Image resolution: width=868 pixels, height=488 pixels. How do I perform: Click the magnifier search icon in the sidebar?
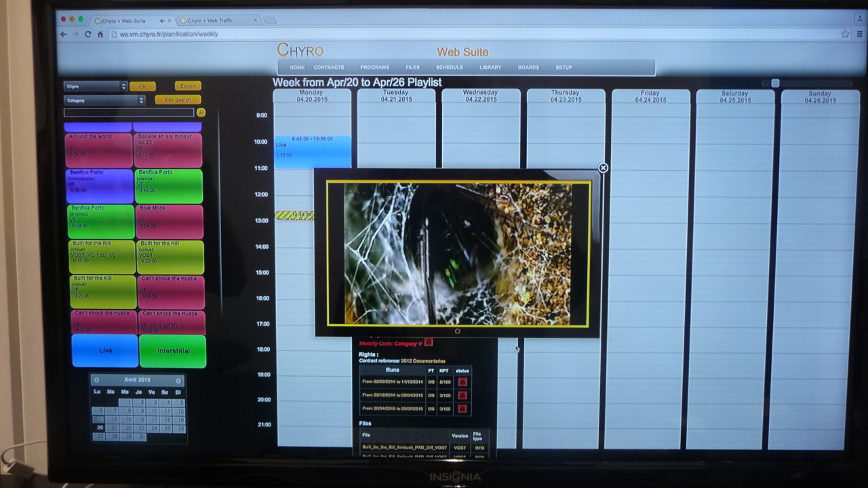[201, 113]
